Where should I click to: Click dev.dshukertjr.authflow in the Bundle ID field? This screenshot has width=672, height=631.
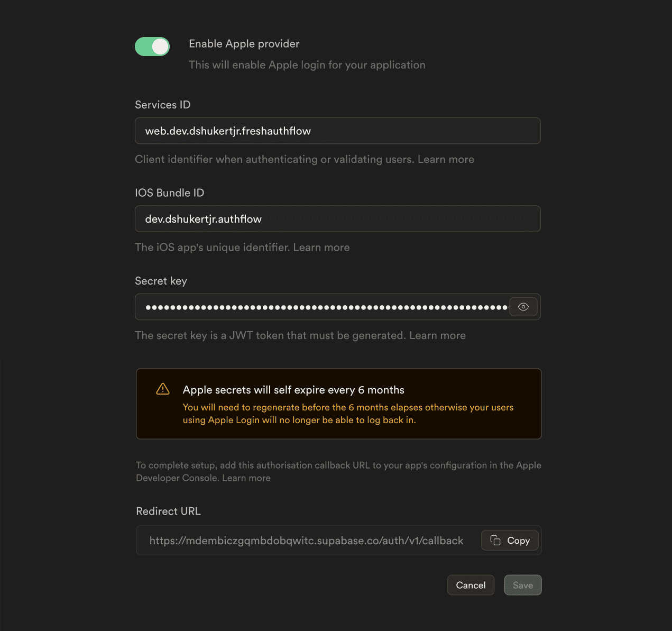tap(204, 218)
